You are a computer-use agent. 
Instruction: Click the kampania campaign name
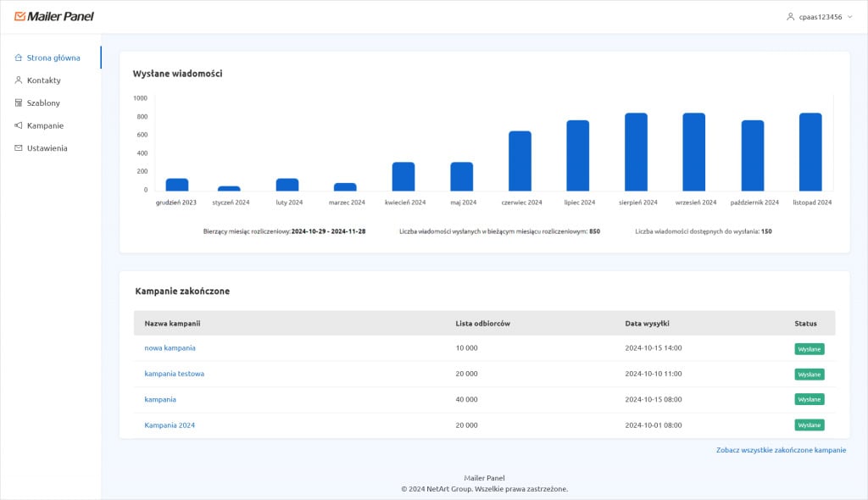pyautogui.click(x=160, y=398)
